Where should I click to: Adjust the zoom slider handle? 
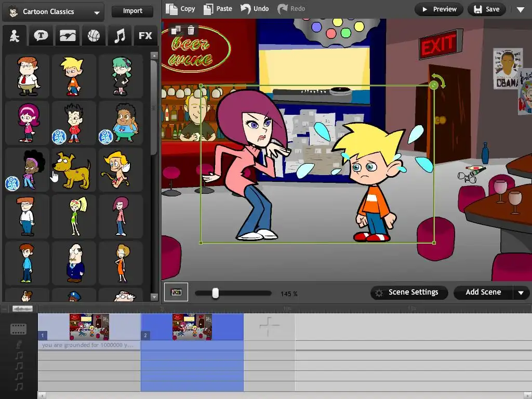(216, 293)
